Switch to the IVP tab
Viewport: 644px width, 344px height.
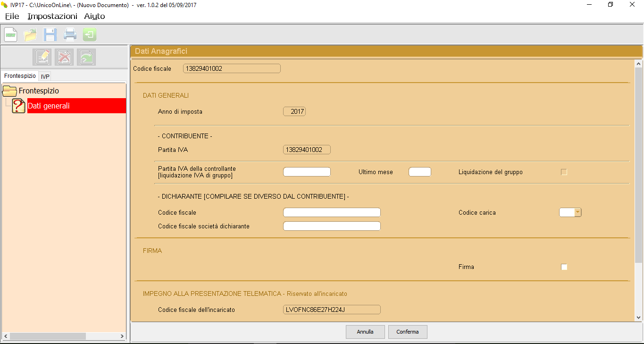click(x=45, y=76)
